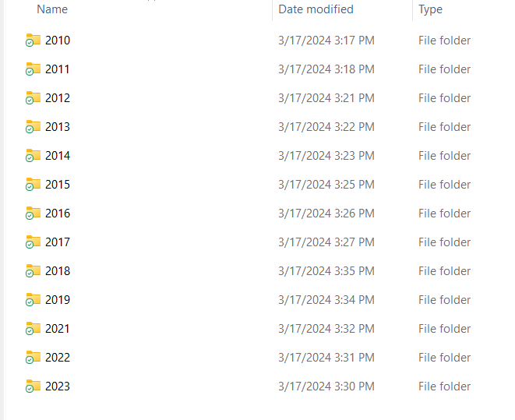This screenshot has height=420, width=515.
Task: Select the 2015 folder icon
Action: (x=33, y=185)
